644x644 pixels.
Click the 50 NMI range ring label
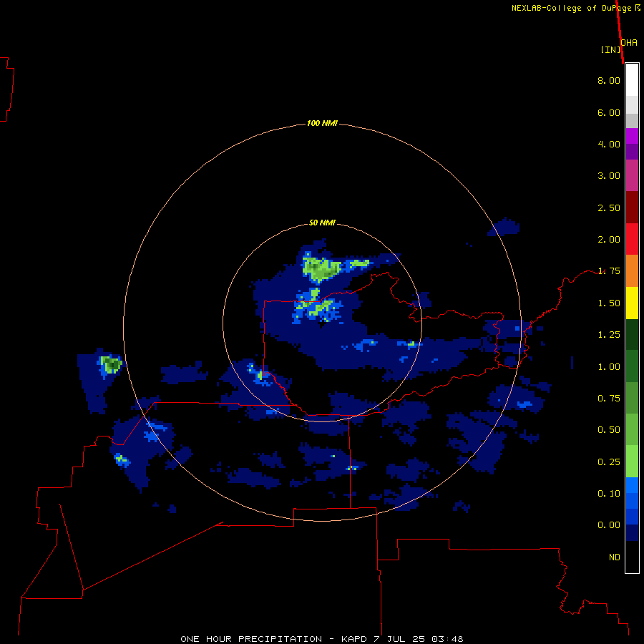[322, 223]
